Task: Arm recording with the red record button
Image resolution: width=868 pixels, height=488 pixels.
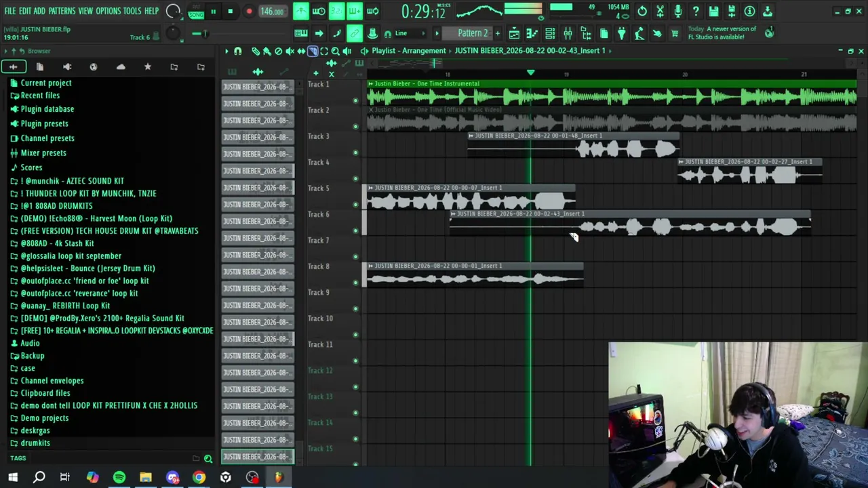Action: coord(249,12)
